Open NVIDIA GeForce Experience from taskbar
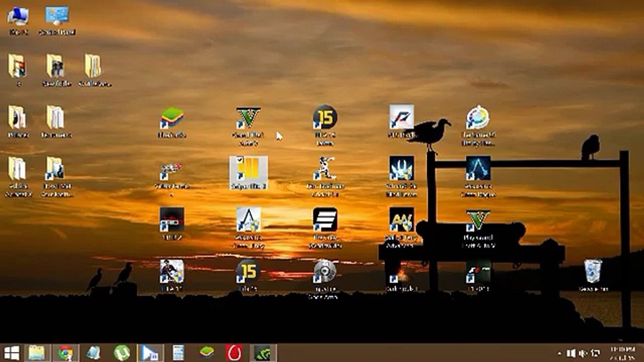The width and height of the screenshot is (644, 362). (x=263, y=353)
